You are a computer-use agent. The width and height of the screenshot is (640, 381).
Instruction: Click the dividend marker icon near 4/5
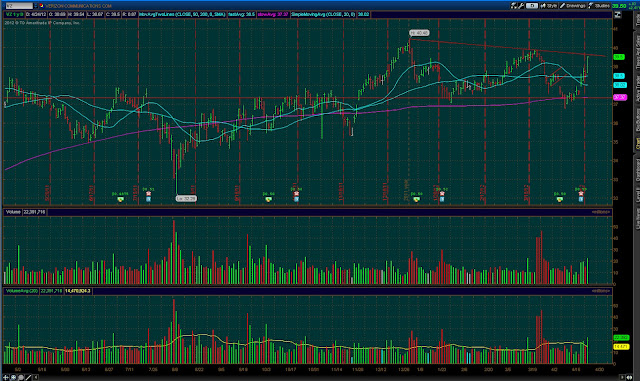click(x=560, y=199)
